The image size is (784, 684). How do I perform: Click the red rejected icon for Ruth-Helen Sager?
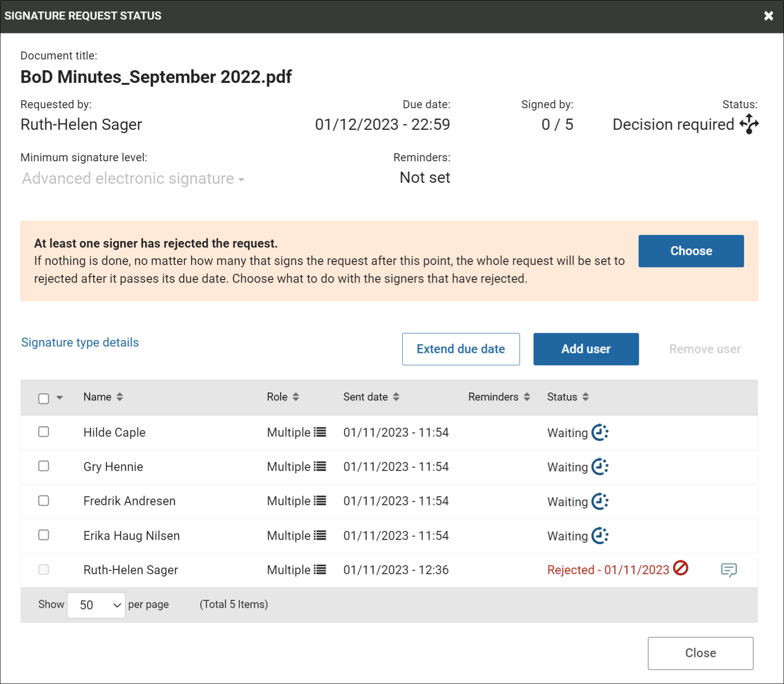[x=680, y=568]
